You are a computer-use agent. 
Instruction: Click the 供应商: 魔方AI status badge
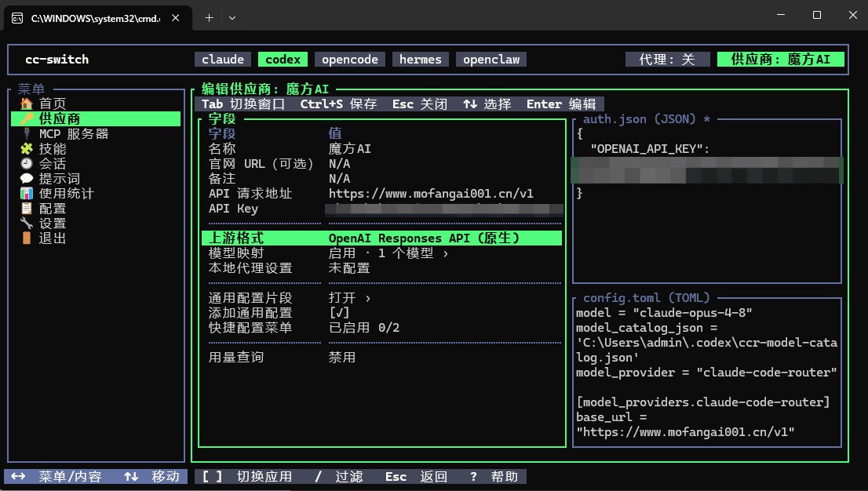pyautogui.click(x=781, y=60)
